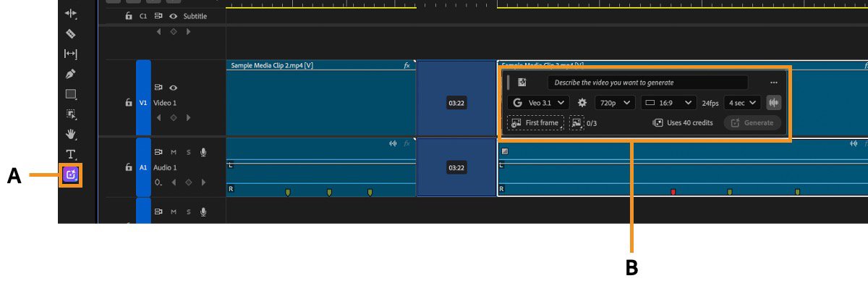Click the Uses 40 credits text

[x=689, y=123]
